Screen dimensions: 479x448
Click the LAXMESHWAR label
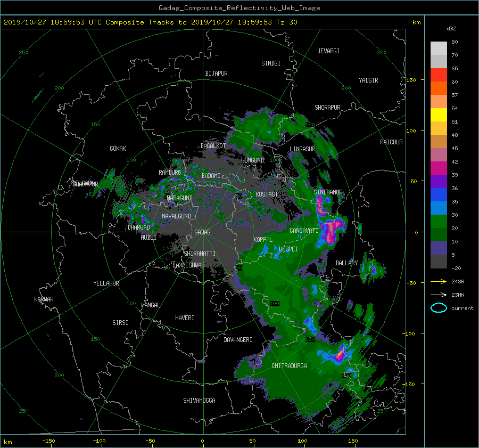pos(188,265)
